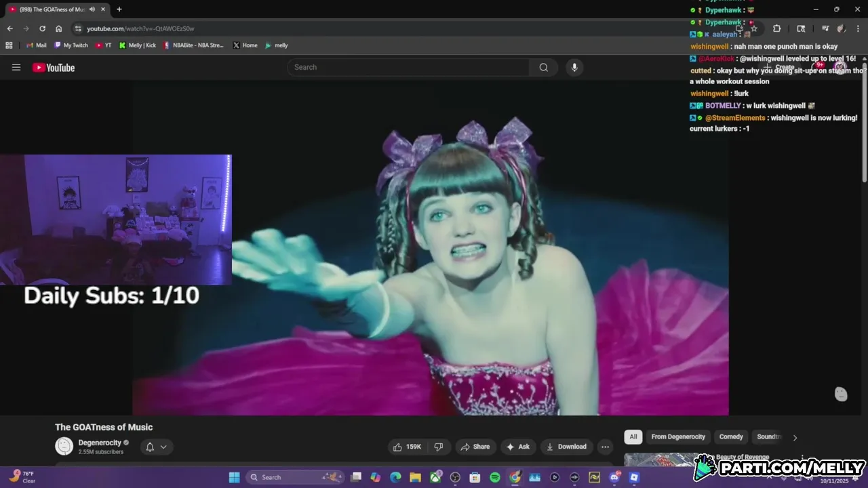Open Roblox from the taskbar
868x488 pixels.
tap(634, 477)
